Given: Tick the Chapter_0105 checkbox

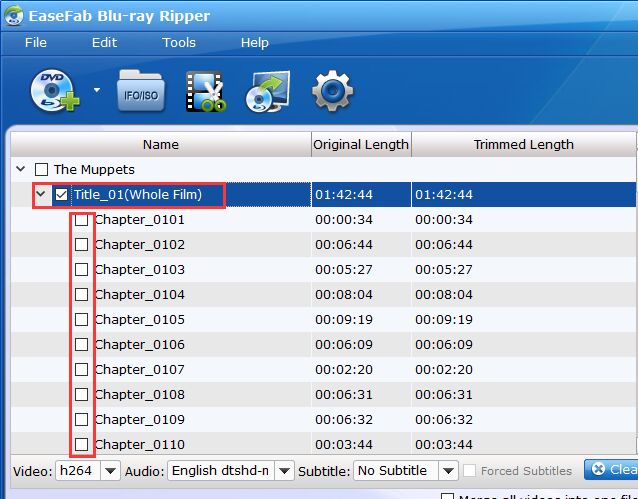Looking at the screenshot, I should tap(81, 320).
